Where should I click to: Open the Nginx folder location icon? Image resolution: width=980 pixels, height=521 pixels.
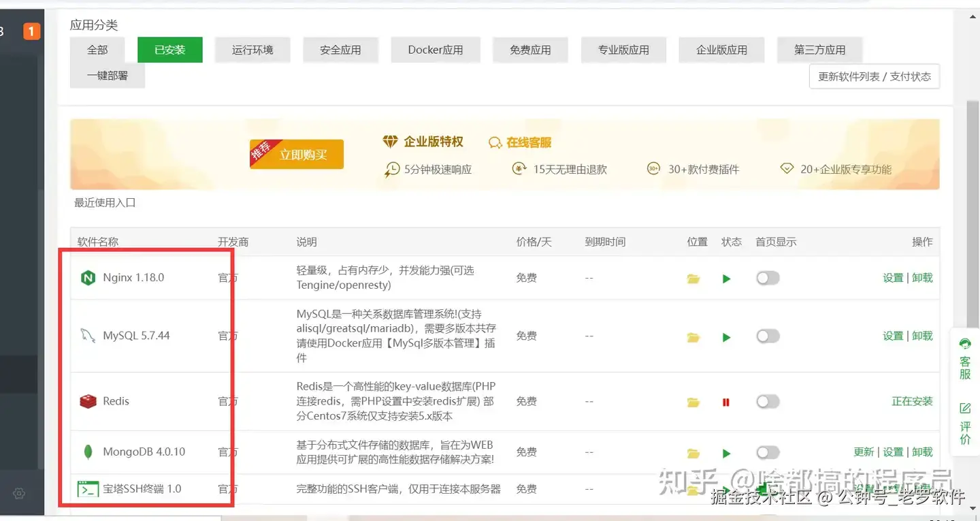click(x=693, y=279)
